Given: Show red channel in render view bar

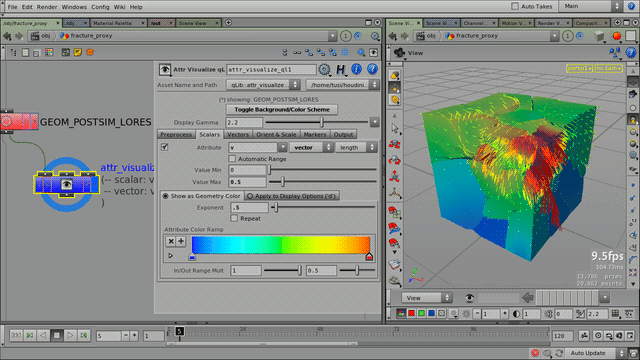Looking at the screenshot, I should coord(411,313).
